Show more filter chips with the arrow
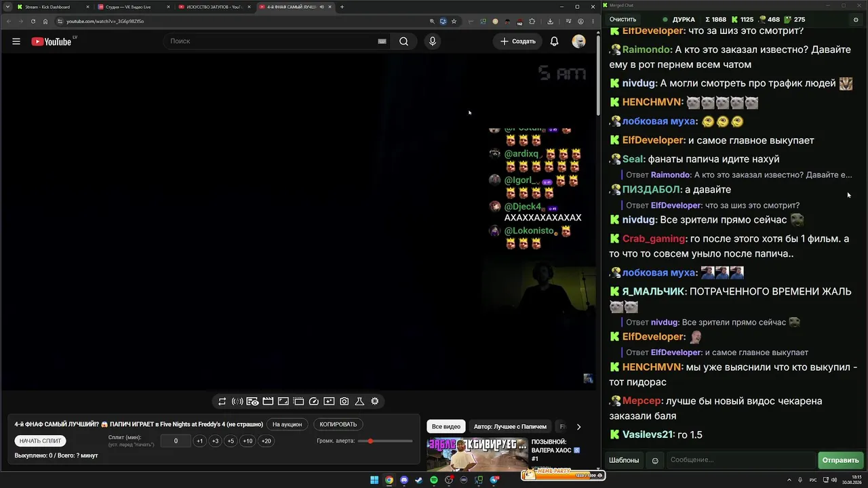Screen dimensions: 868x488 pos(578,426)
